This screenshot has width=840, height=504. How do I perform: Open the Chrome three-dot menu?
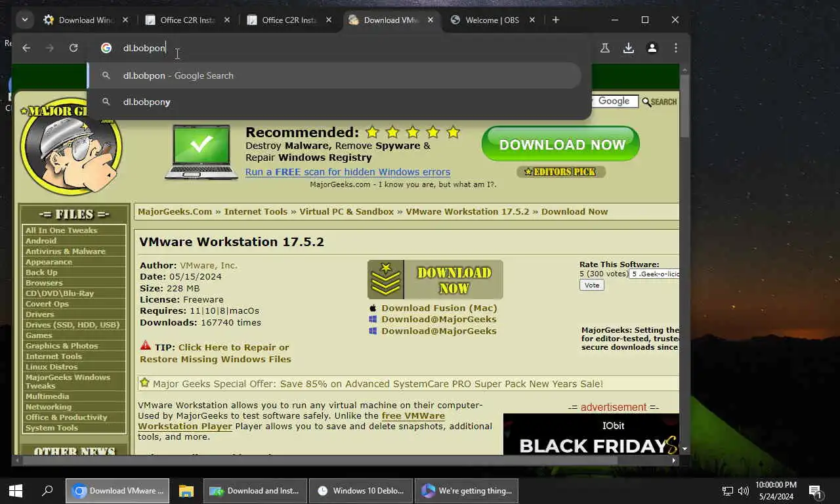676,48
